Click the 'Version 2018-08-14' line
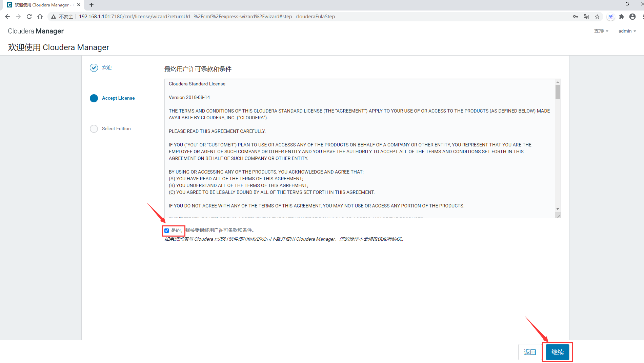Image resolution: width=644 pixels, height=363 pixels. (189, 97)
